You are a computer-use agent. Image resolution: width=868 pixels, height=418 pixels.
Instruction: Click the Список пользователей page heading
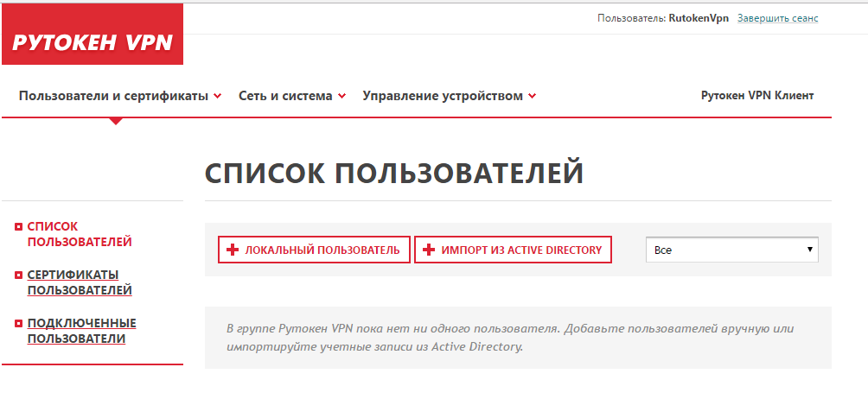click(x=394, y=174)
